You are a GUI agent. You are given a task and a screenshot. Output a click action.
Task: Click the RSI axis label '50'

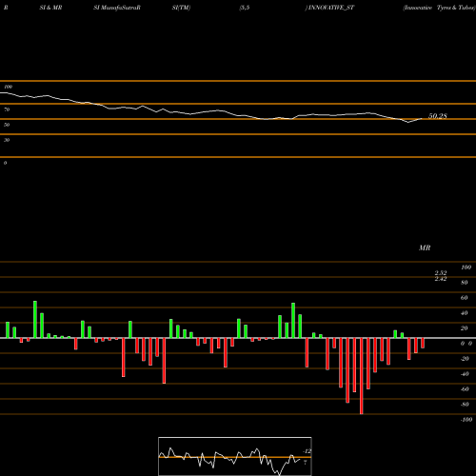coord(7,125)
